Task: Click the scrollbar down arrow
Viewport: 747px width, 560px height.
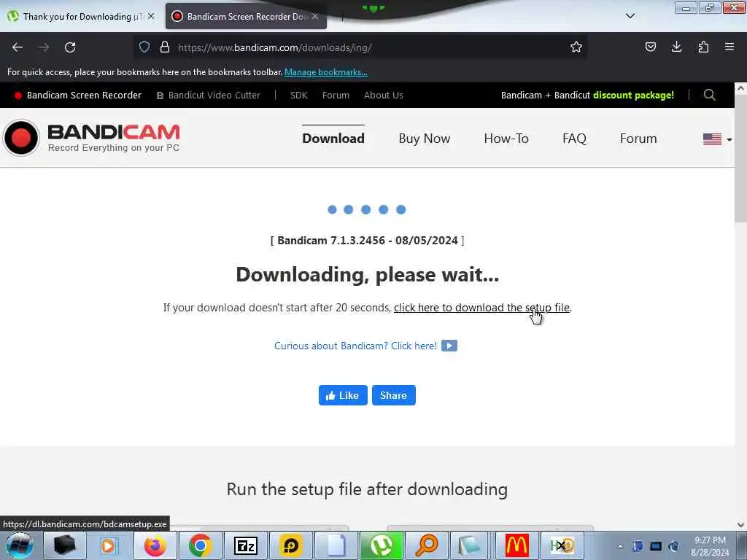Action: [741, 525]
